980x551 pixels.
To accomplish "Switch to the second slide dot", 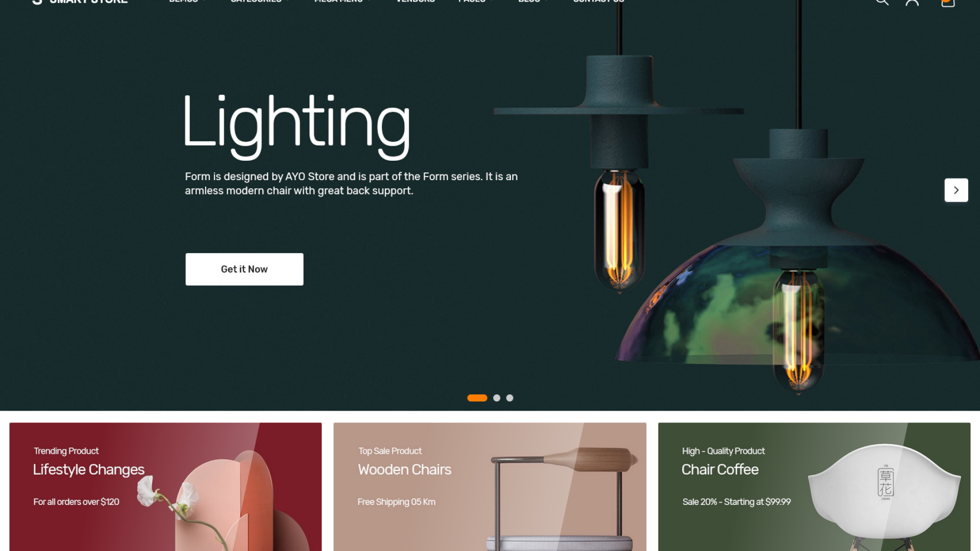I will coord(497,398).
